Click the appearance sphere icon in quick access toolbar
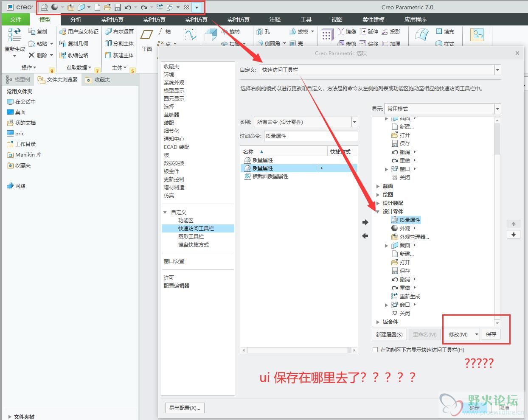The width and height of the screenshot is (528, 420). [55, 7]
